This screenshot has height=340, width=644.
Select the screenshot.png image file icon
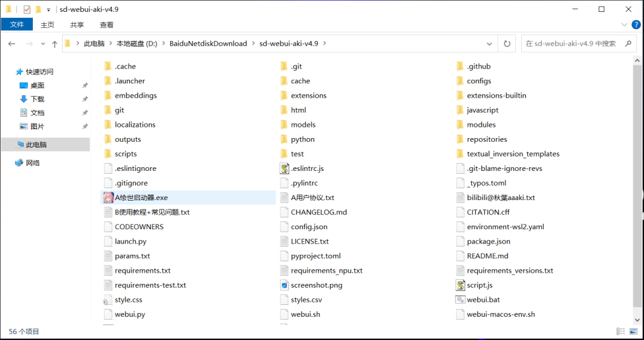(284, 285)
